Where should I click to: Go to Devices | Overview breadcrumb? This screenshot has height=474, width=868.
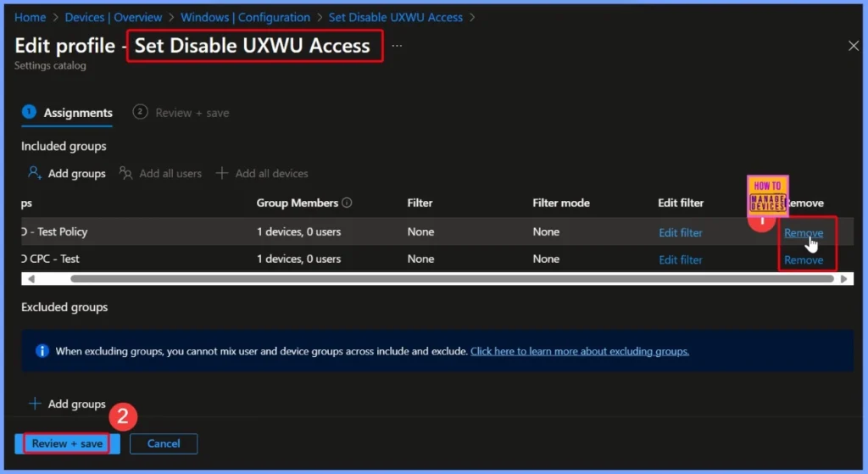point(114,17)
